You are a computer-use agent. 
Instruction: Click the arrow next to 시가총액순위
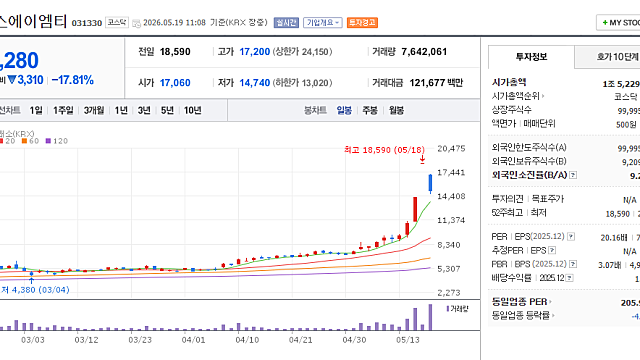point(543,96)
